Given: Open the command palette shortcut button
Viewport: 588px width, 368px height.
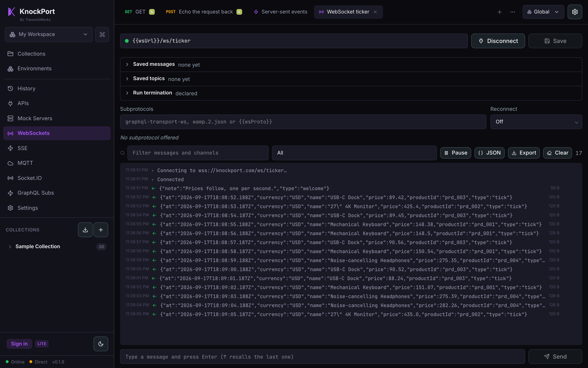Looking at the screenshot, I should [102, 35].
